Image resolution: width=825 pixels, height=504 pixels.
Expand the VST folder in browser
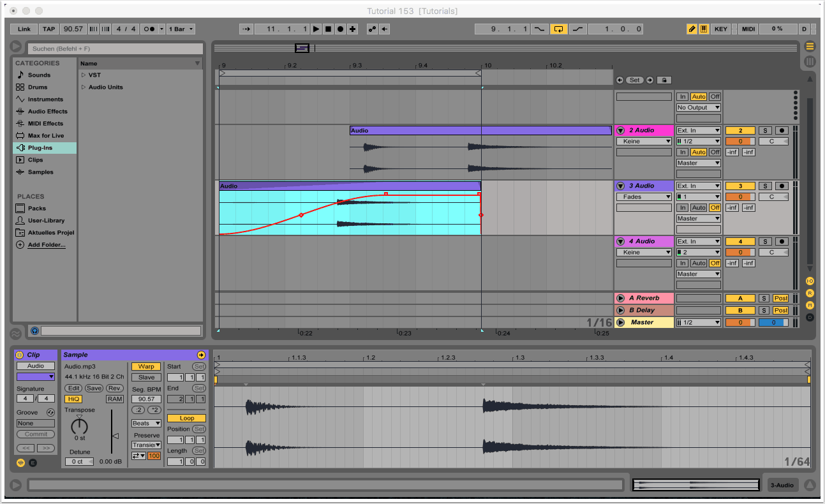pyautogui.click(x=84, y=75)
